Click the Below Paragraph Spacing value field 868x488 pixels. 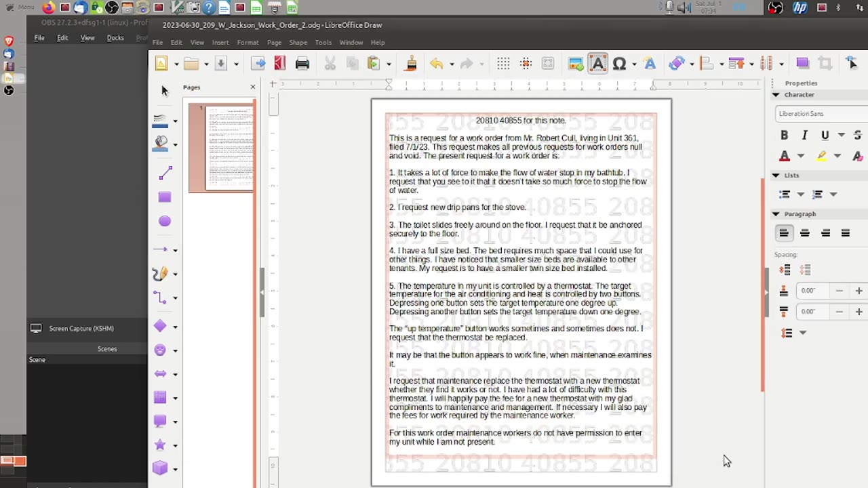[813, 312]
